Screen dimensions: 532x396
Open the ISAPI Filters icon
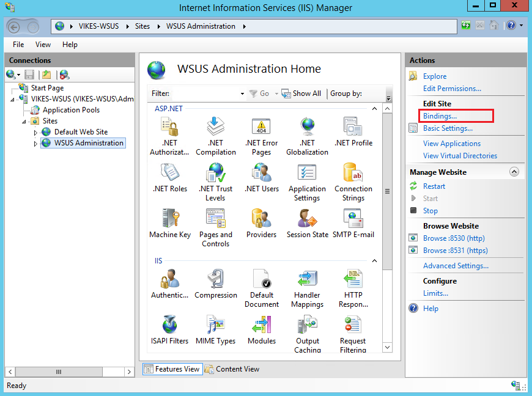[x=169, y=325]
